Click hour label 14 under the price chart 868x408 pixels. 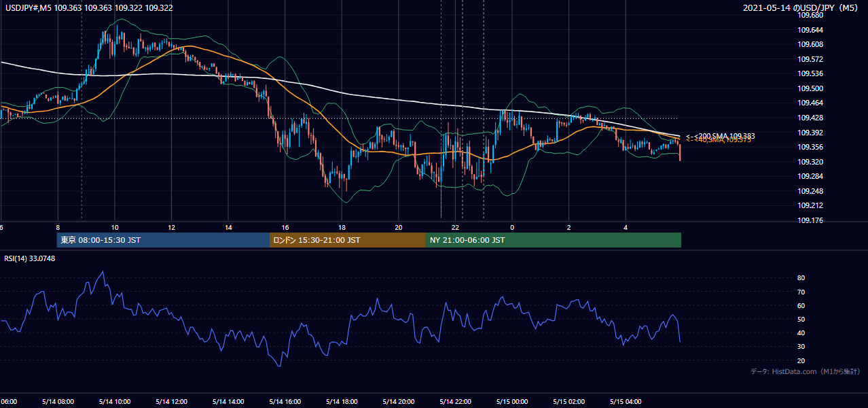pos(228,227)
